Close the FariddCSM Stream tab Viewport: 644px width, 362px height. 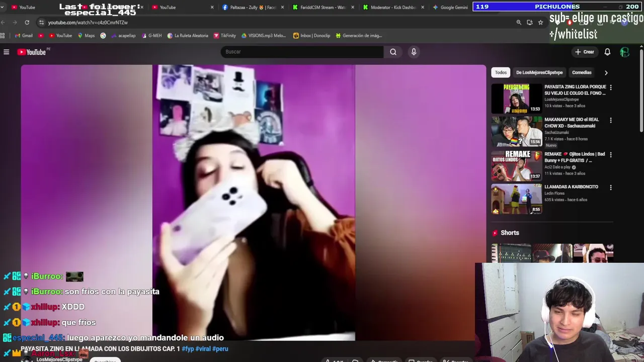point(352,7)
